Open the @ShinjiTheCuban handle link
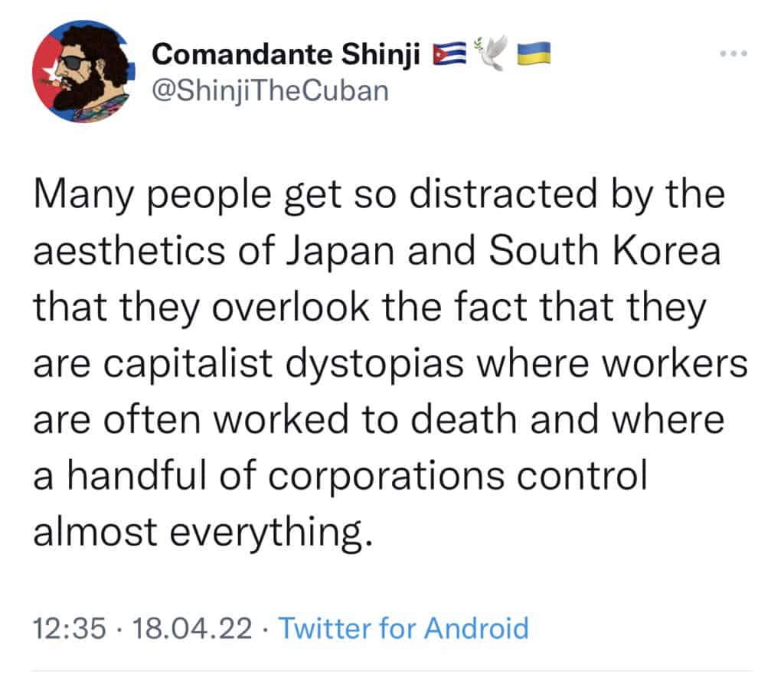 pyautogui.click(x=270, y=91)
